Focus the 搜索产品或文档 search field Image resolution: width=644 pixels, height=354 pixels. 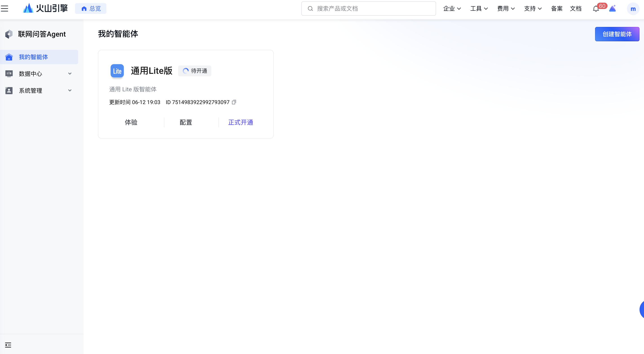[x=373, y=9]
